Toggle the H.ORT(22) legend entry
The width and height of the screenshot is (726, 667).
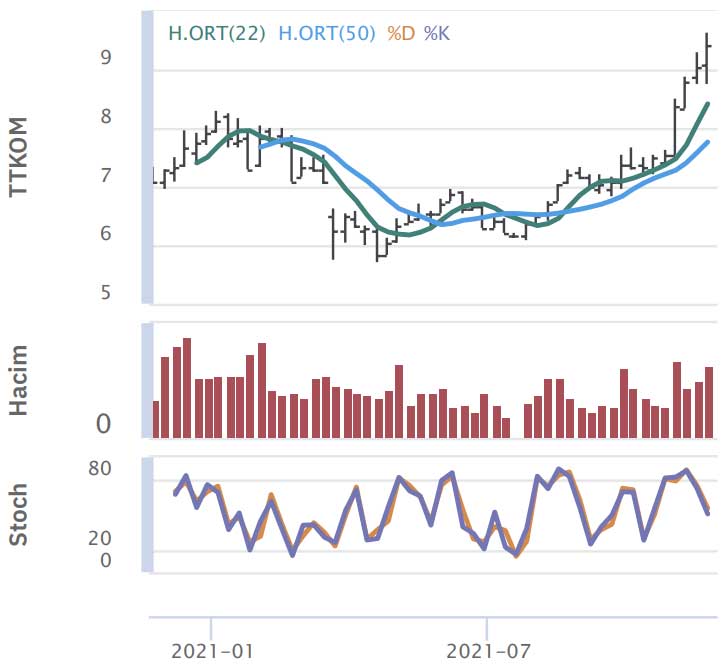coord(217,33)
